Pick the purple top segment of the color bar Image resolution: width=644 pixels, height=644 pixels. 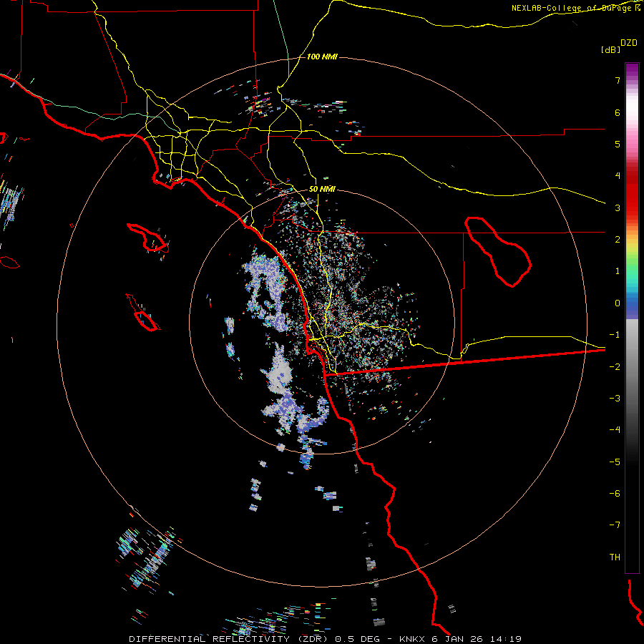[632, 70]
